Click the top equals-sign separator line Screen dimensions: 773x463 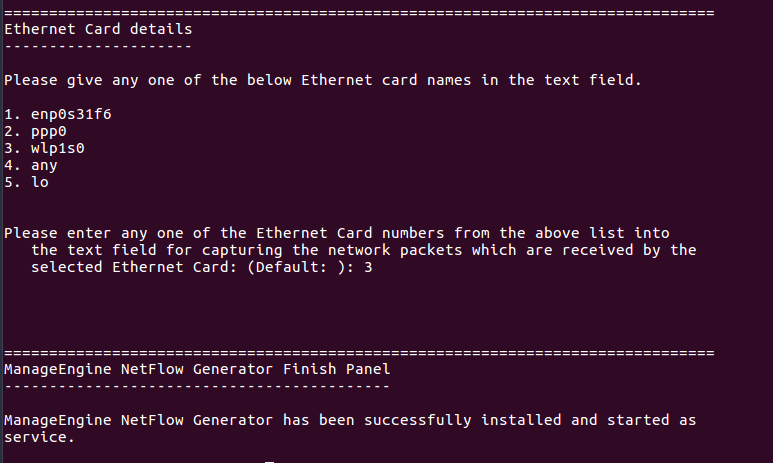coord(359,12)
